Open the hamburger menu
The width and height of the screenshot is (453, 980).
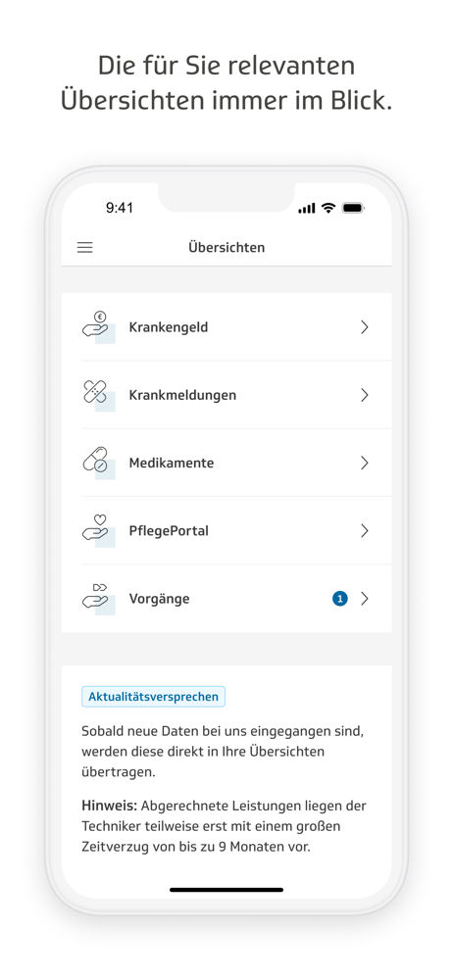click(85, 248)
